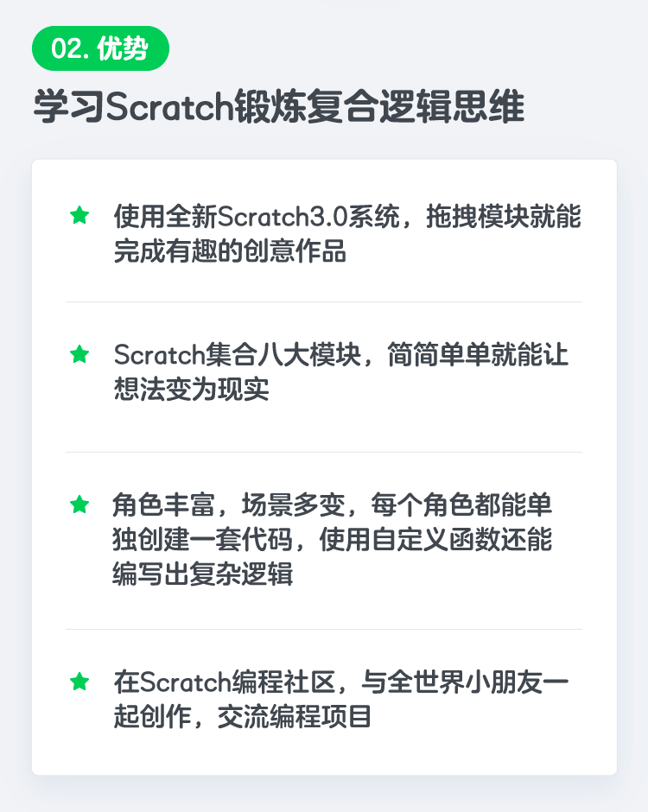The width and height of the screenshot is (648, 812).
Task: Click the star beside 使用全新Scratch3.0系统
Action: (79, 215)
